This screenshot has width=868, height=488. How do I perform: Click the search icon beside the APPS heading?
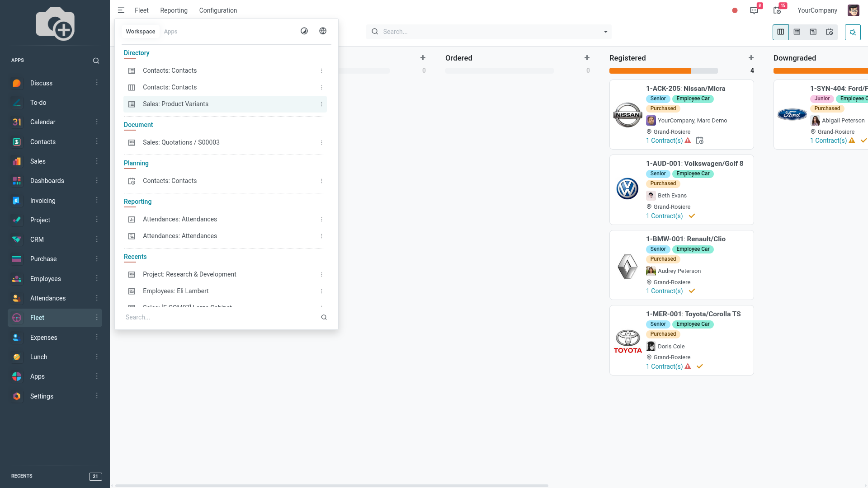[x=96, y=61]
